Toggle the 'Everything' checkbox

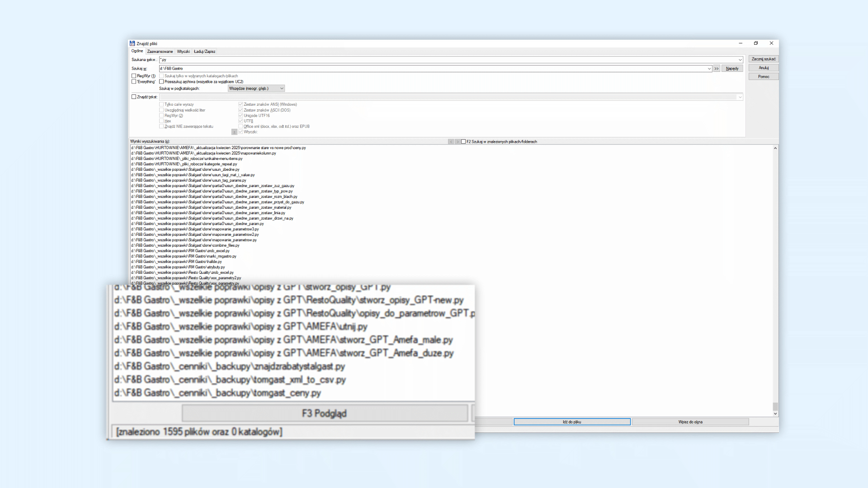coord(134,82)
